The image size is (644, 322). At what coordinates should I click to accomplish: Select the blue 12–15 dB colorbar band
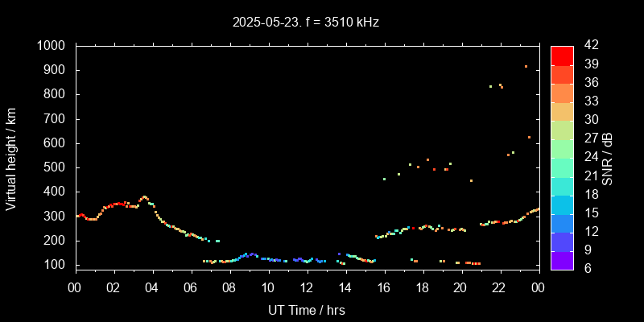(562, 222)
